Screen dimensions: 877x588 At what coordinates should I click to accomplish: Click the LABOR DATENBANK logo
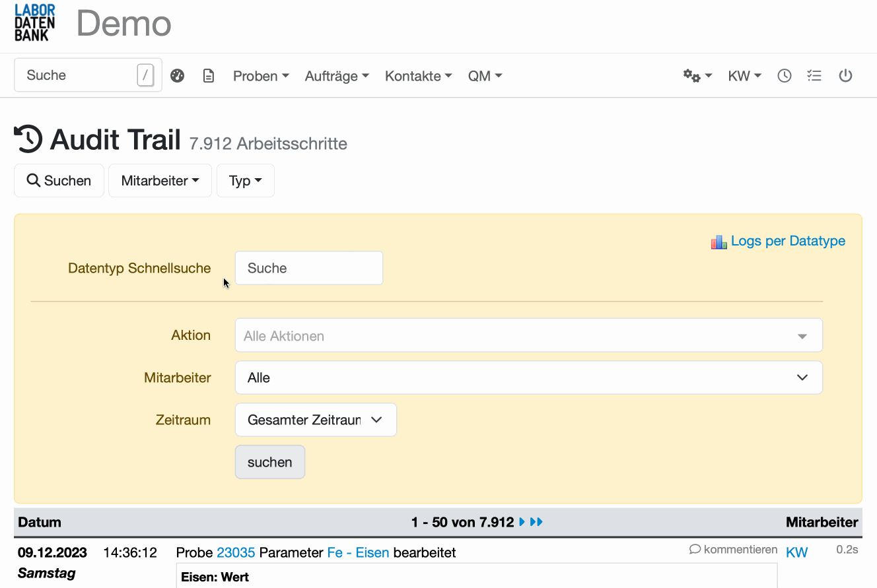click(x=34, y=22)
